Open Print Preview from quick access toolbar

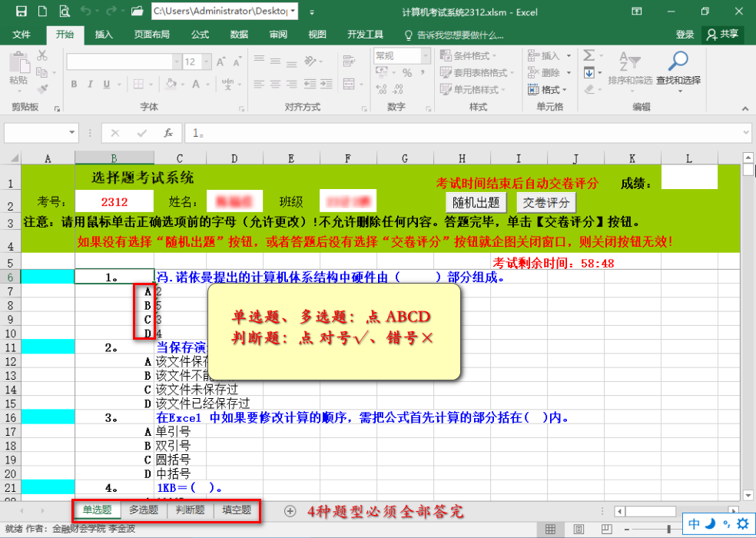(x=64, y=11)
